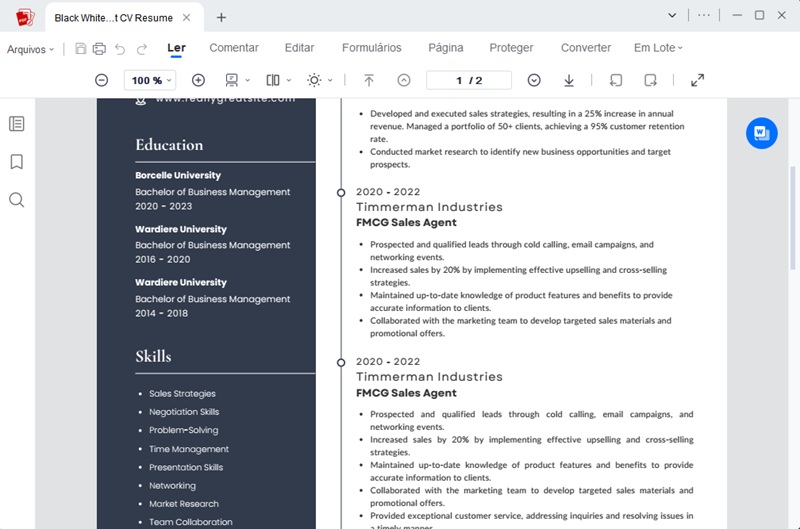The height and width of the screenshot is (529, 800).
Task: Go to the previous page
Action: click(404, 80)
